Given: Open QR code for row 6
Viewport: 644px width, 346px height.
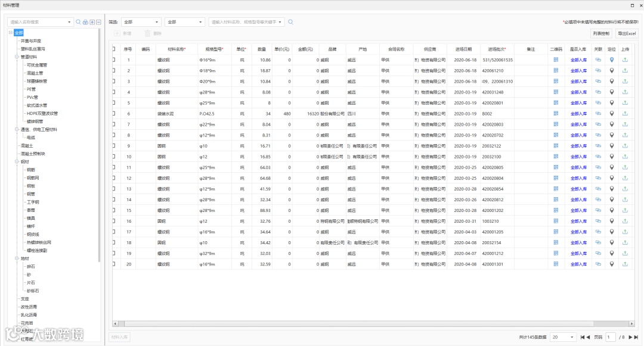Looking at the screenshot, I should 556,114.
